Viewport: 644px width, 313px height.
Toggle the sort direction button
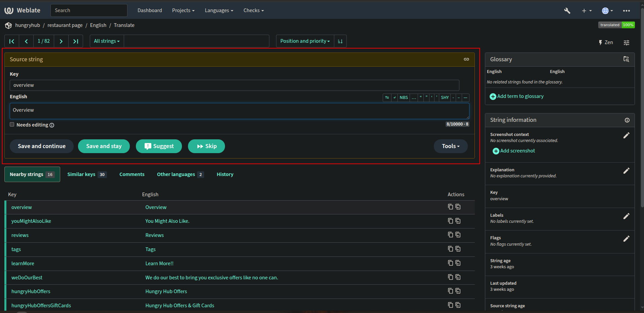click(340, 41)
